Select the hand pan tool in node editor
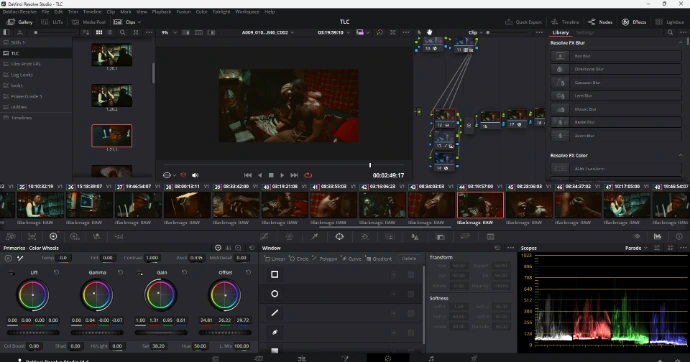Viewport: 690px width, 362px height. 429,32
